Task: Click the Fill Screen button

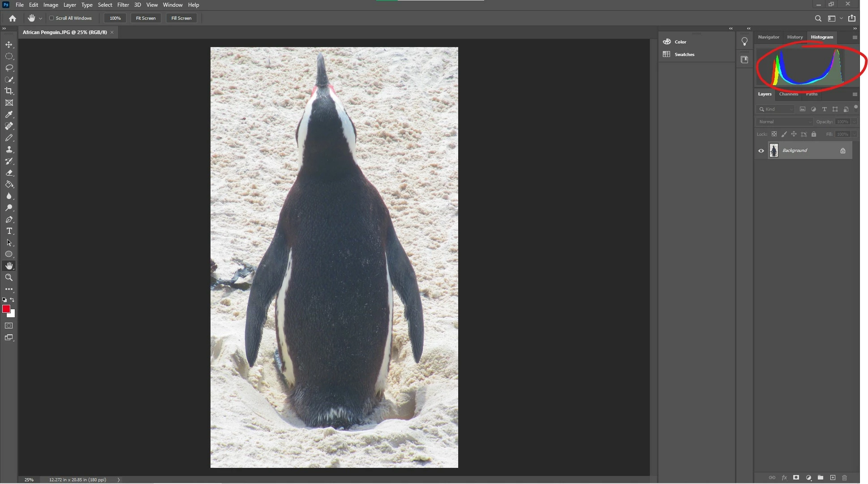Action: coord(181,18)
